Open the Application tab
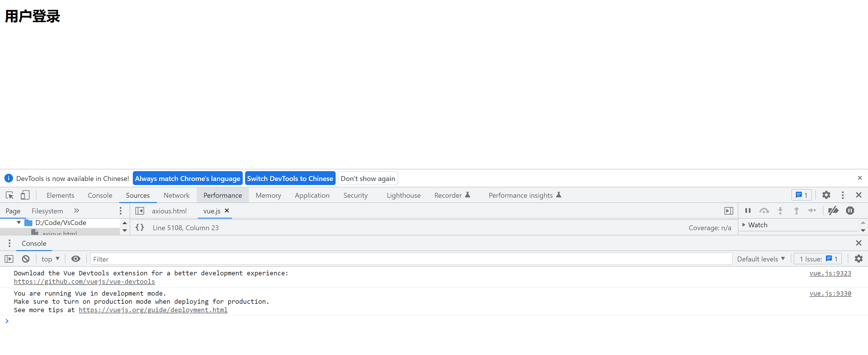The height and width of the screenshot is (355, 868). pyautogui.click(x=312, y=195)
